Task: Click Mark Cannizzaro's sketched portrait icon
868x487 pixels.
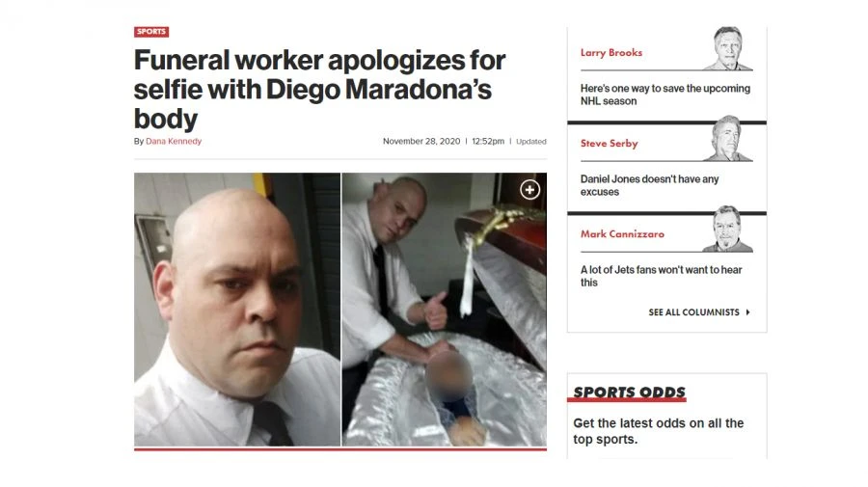Action: pos(728,230)
